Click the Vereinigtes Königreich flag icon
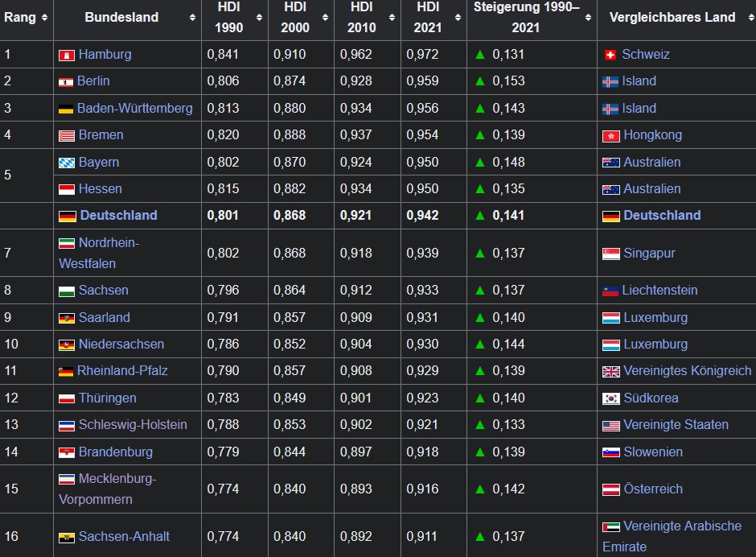Viewport: 756px width, 557px height. coord(611,372)
